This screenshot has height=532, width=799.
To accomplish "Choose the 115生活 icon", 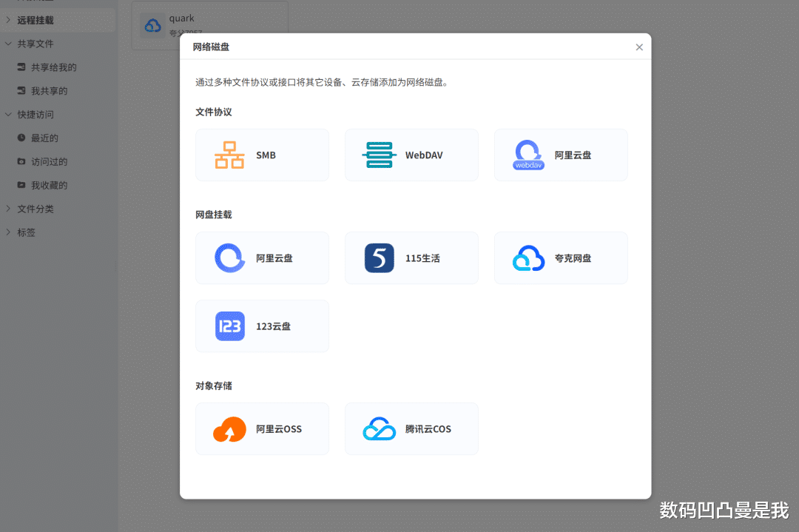I will 379,257.
